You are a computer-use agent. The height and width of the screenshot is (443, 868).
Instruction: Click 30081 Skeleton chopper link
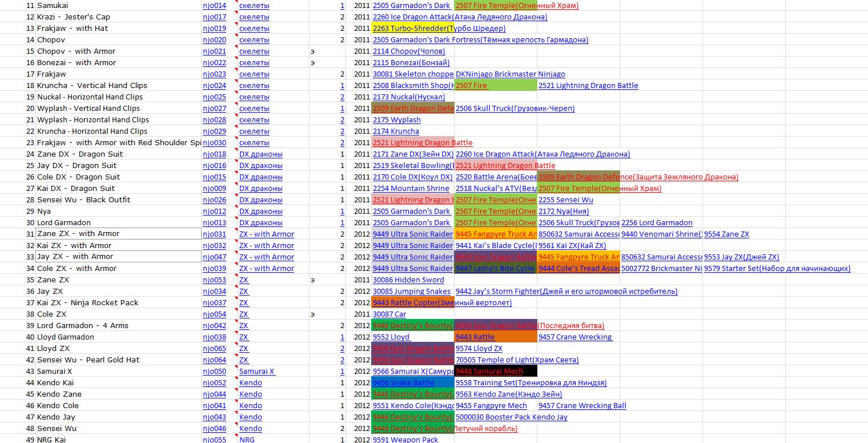pos(413,74)
